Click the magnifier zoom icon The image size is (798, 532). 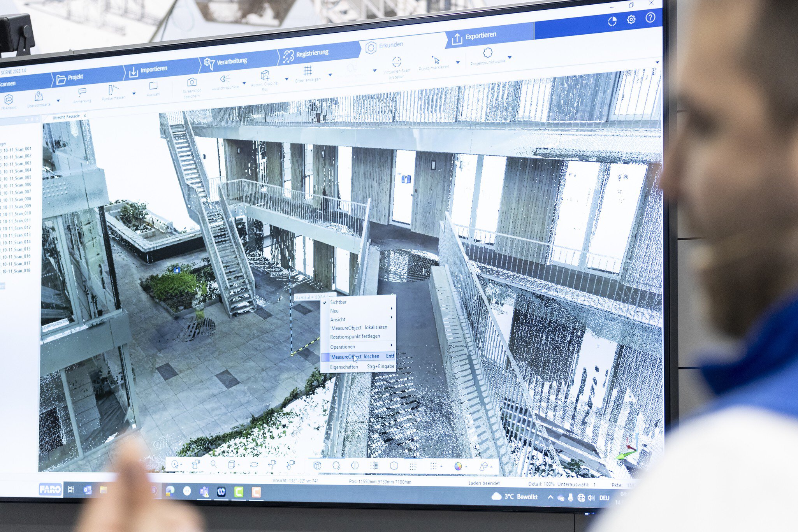click(214, 464)
